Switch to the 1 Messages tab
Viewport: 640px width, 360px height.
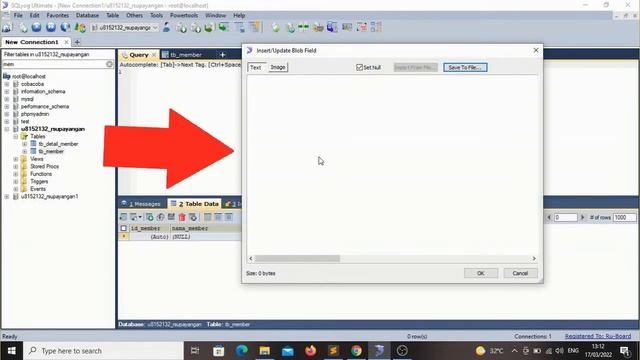click(141, 204)
